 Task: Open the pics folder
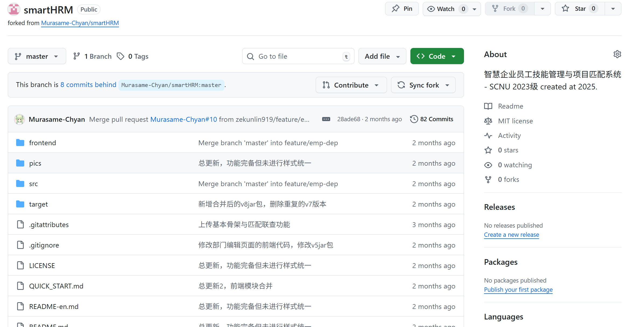35,163
